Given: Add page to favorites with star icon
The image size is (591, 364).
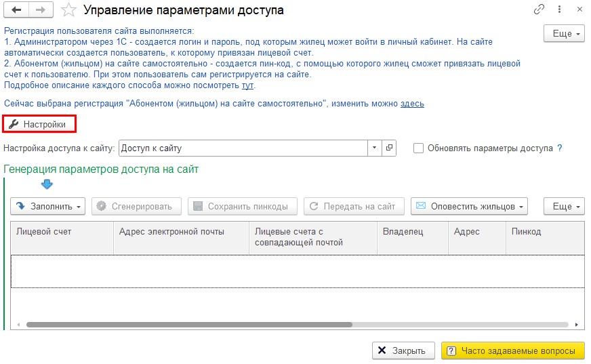Looking at the screenshot, I should (68, 10).
